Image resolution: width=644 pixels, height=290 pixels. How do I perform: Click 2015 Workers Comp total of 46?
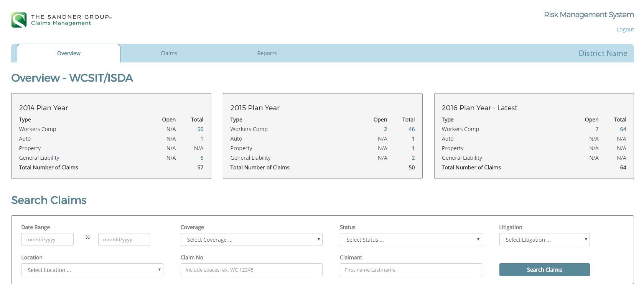click(412, 129)
